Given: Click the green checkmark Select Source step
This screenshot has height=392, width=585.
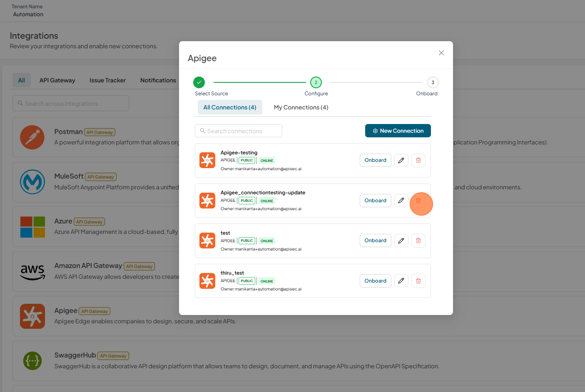Looking at the screenshot, I should click(x=199, y=82).
